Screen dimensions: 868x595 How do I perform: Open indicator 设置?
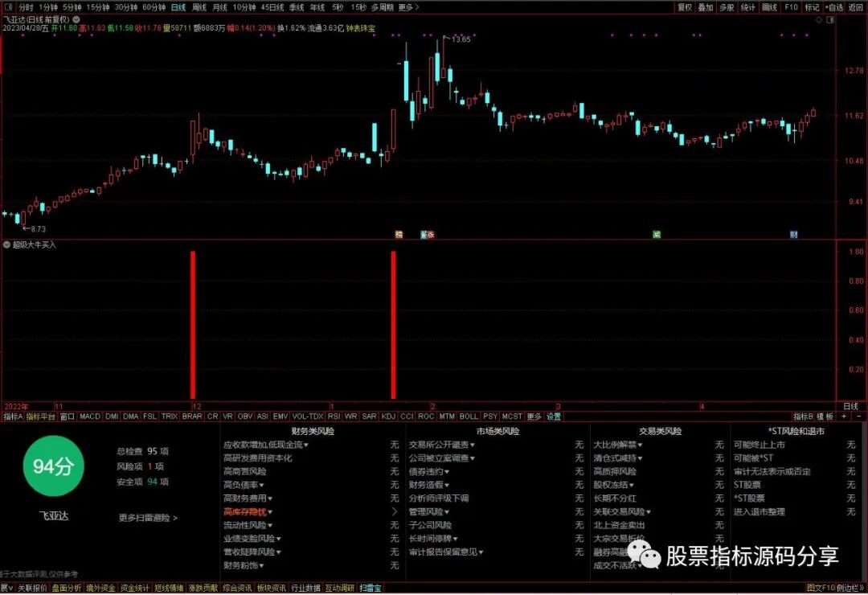[x=554, y=416]
